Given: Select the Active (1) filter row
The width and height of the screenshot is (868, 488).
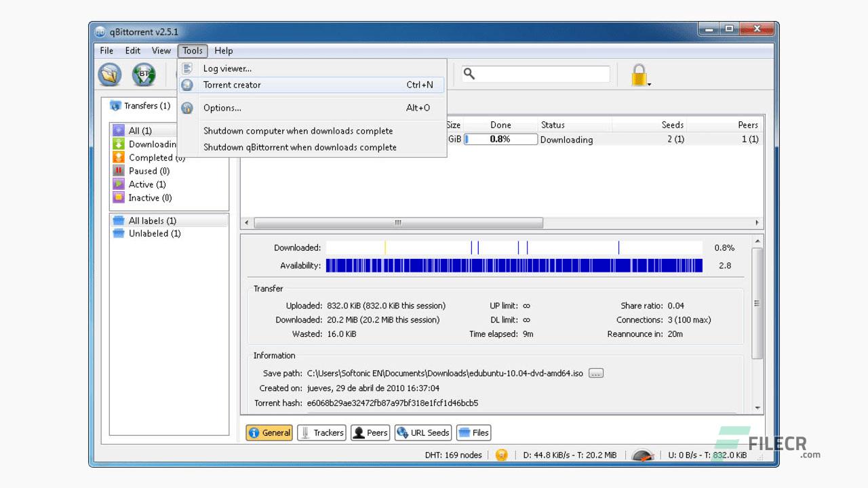Looking at the screenshot, I should (169, 184).
